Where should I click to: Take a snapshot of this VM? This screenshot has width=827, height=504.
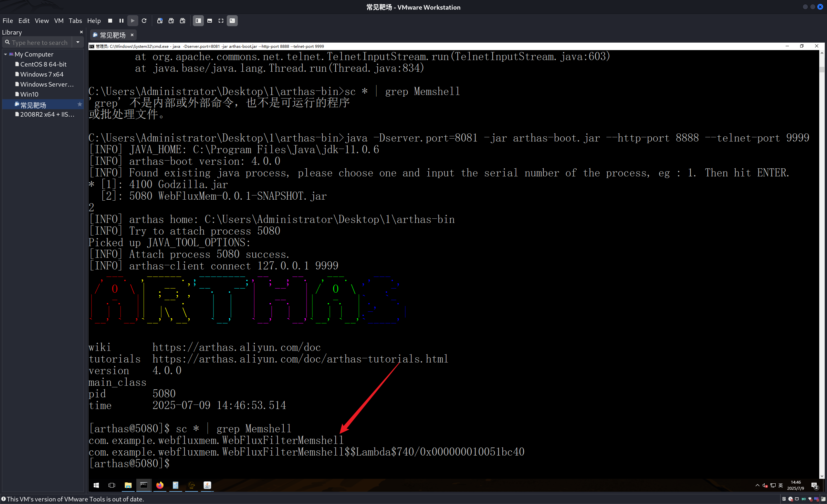pos(160,21)
